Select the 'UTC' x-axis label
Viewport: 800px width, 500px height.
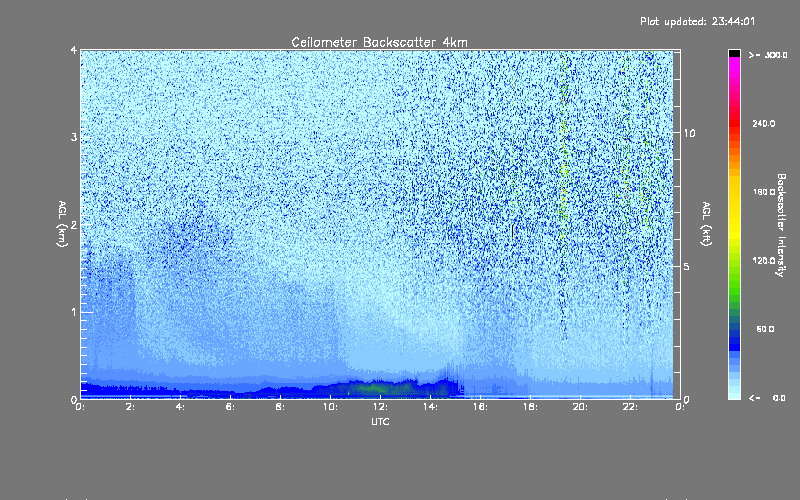click(x=380, y=421)
